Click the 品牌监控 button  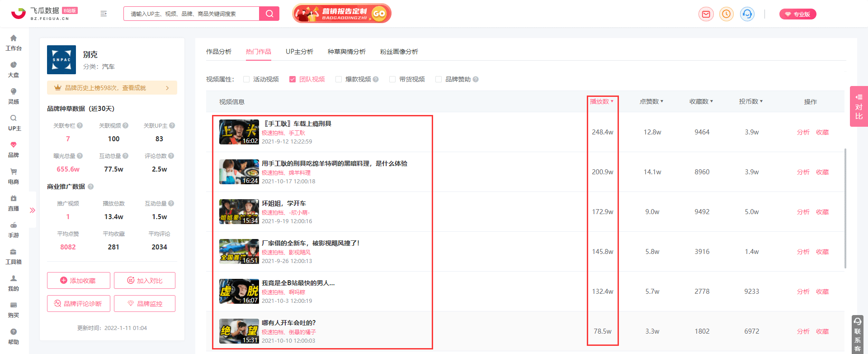tap(145, 304)
